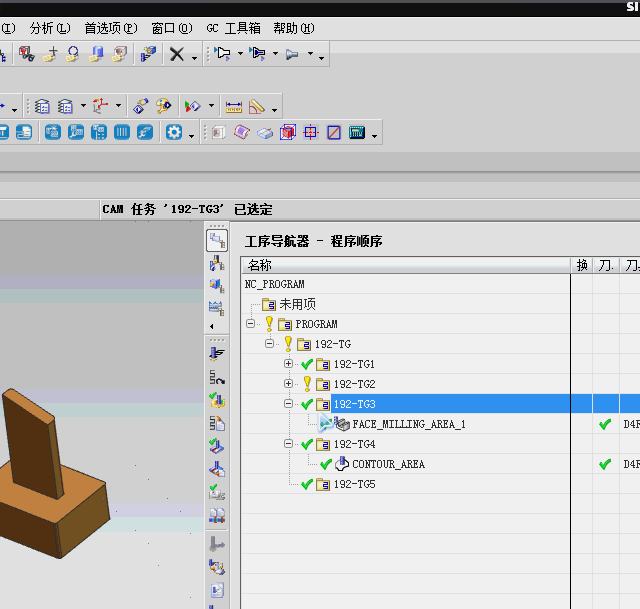
Task: Click the red cube in blue wireframe icon
Action: 288,132
